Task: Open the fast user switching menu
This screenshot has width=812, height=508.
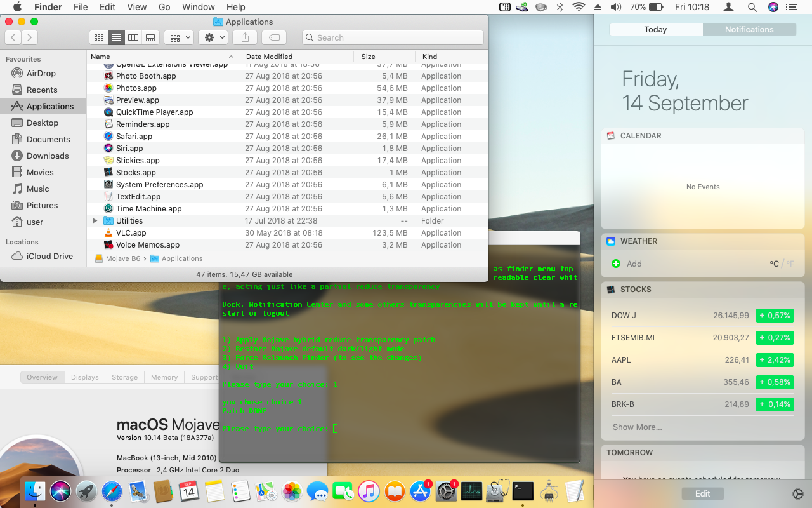Action: coord(729,7)
